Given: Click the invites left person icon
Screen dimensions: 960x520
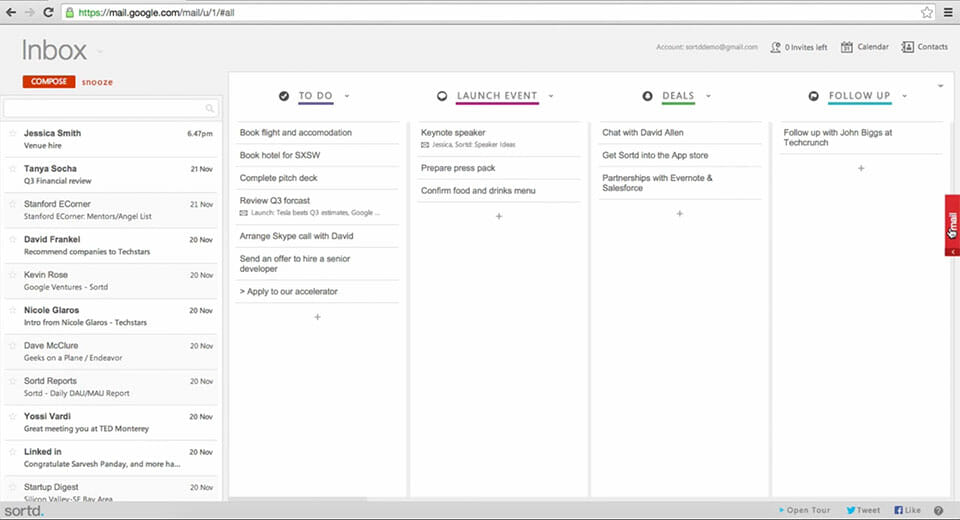Looking at the screenshot, I should [x=775, y=47].
